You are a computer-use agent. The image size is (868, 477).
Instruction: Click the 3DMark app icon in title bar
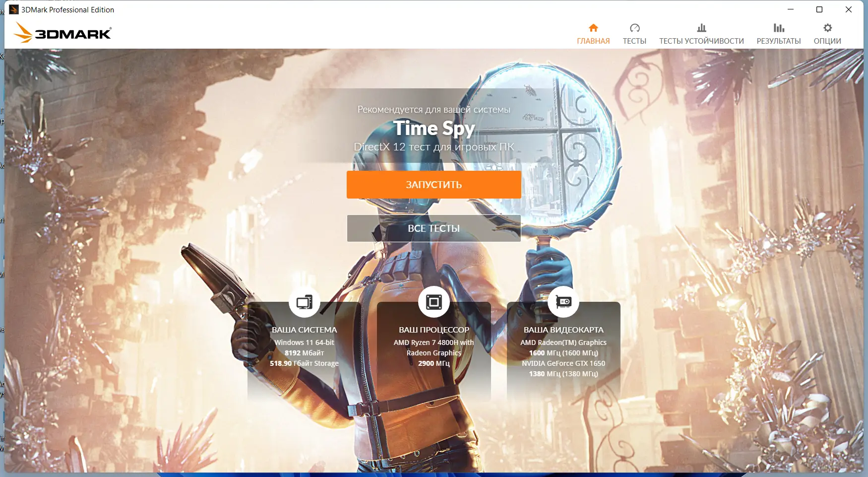tap(14, 9)
